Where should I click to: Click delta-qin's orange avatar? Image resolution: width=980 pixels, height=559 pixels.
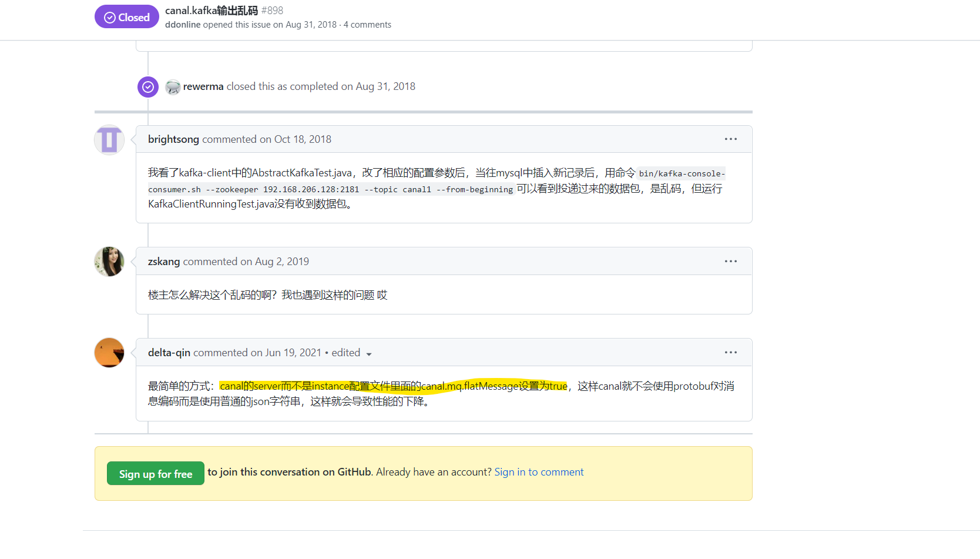tap(109, 353)
